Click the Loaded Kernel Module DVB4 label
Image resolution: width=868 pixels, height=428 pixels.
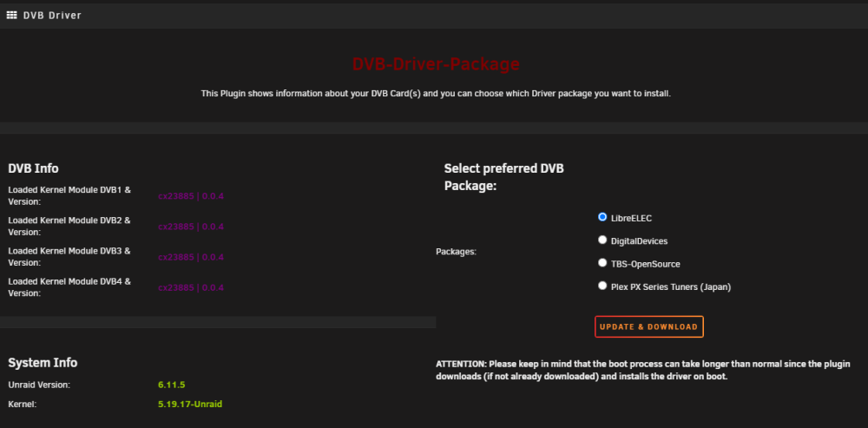(69, 287)
